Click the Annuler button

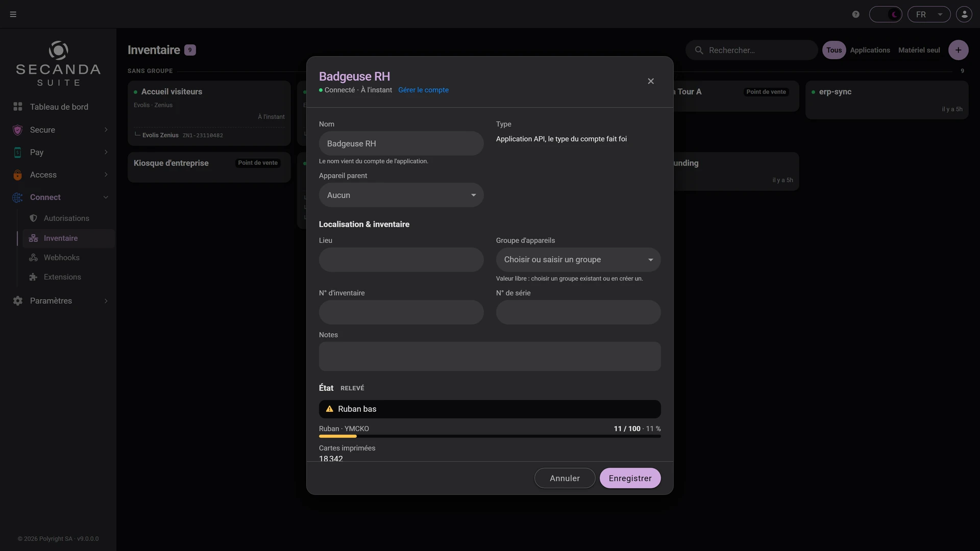click(565, 478)
